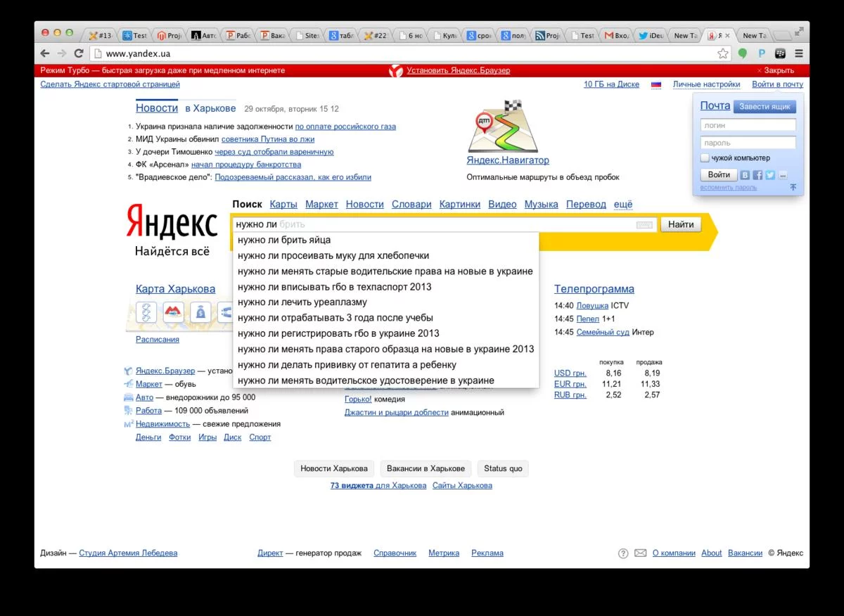
Task: Click the 'Status quo' button
Action: click(x=504, y=468)
